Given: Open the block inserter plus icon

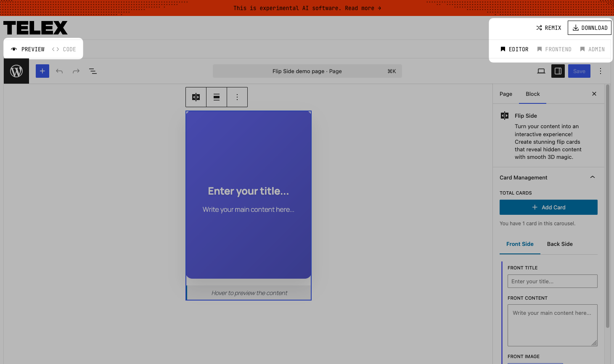Looking at the screenshot, I should (42, 71).
